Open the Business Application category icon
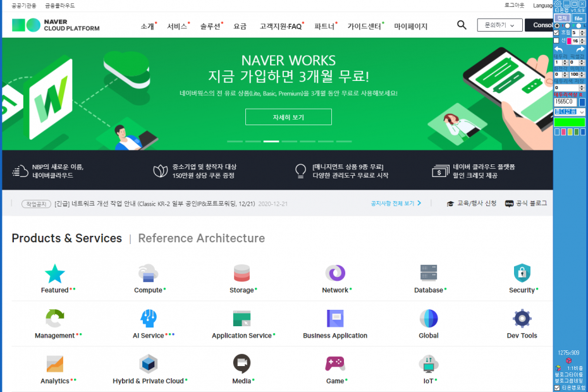The width and height of the screenshot is (588, 392). (335, 319)
